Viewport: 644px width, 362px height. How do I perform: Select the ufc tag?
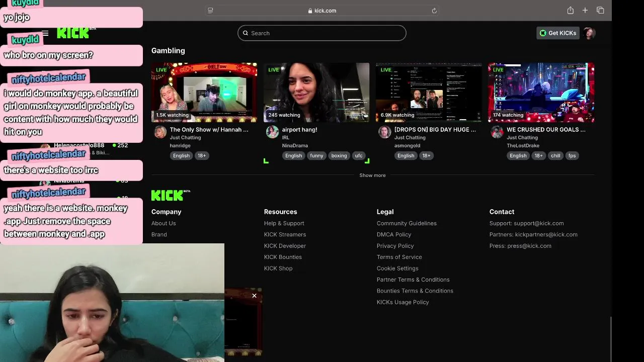[359, 156]
